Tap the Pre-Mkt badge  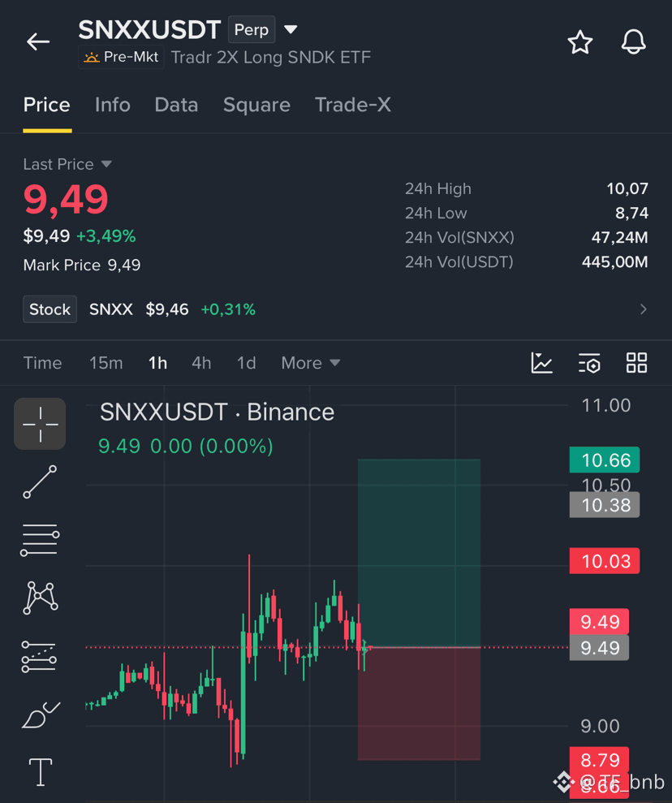tap(121, 57)
